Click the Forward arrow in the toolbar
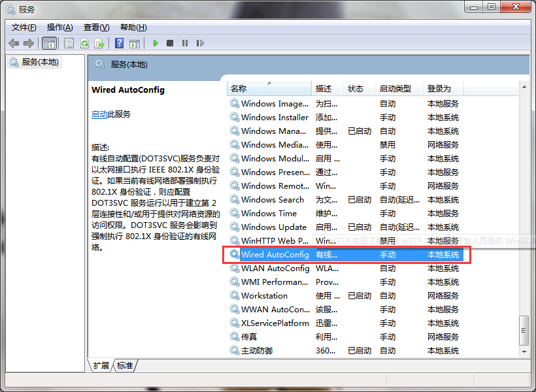The image size is (536, 392). coord(28,43)
